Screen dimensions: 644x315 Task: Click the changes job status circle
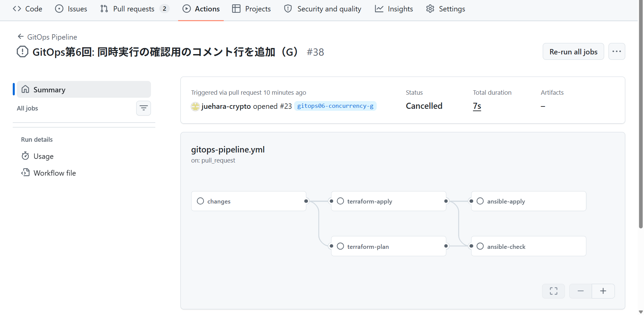coord(200,201)
